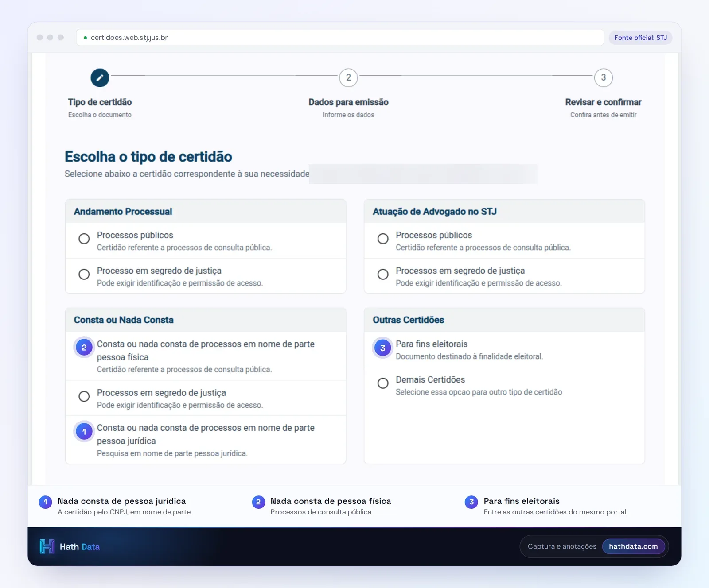
Task: Click text Consta ou nada consta pessoa física
Action: coord(206,350)
